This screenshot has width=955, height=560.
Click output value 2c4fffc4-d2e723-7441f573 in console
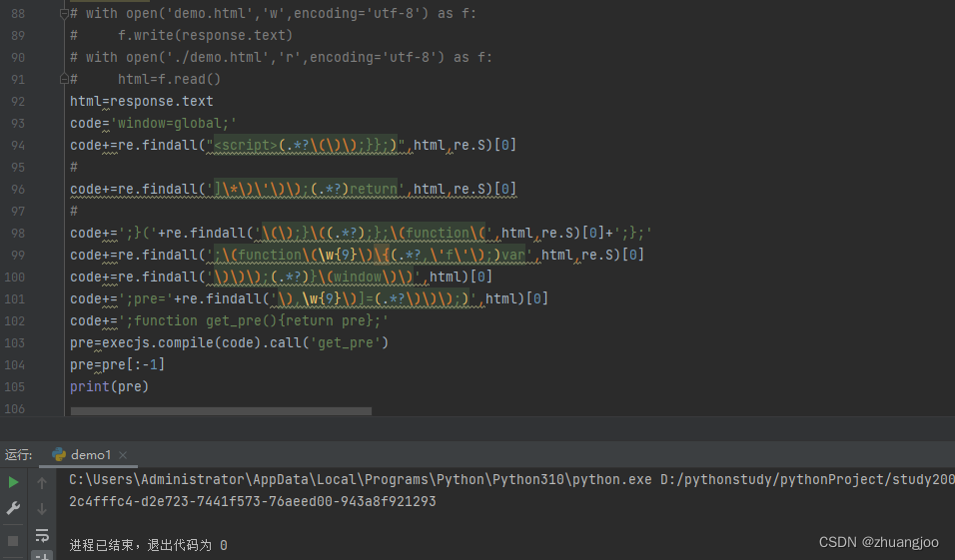click(252, 501)
